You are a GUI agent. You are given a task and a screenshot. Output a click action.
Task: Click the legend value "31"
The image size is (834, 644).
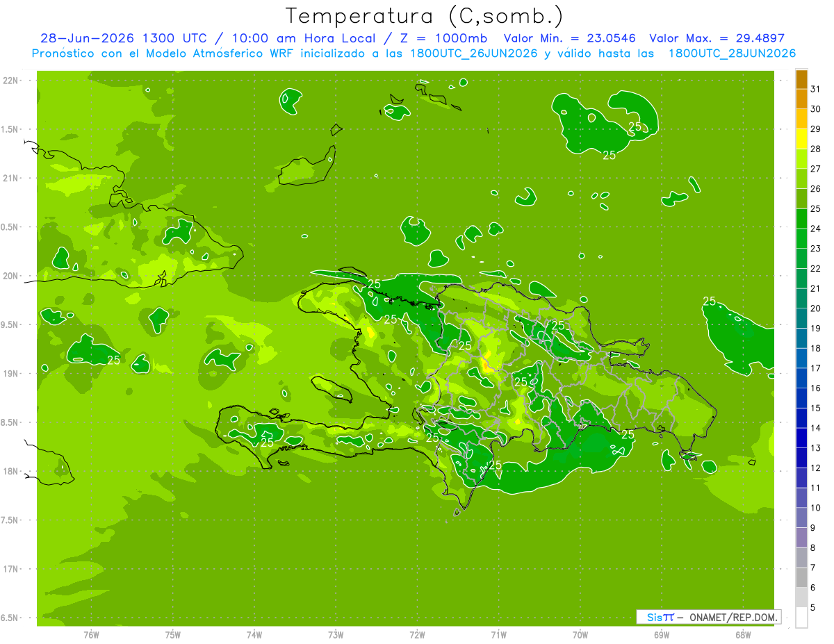(815, 89)
